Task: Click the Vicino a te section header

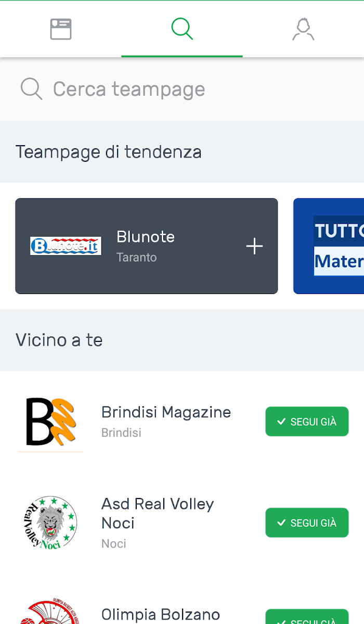Action: click(59, 340)
